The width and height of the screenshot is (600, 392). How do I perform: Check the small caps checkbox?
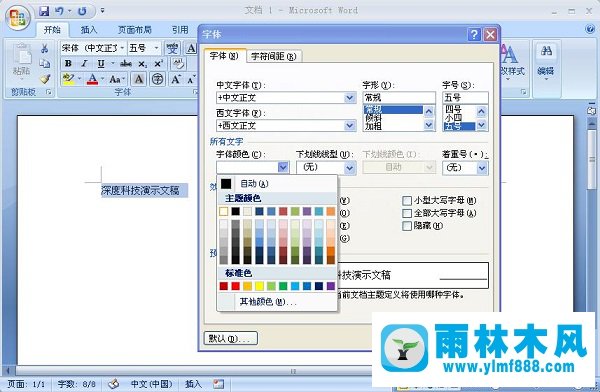[x=407, y=200]
